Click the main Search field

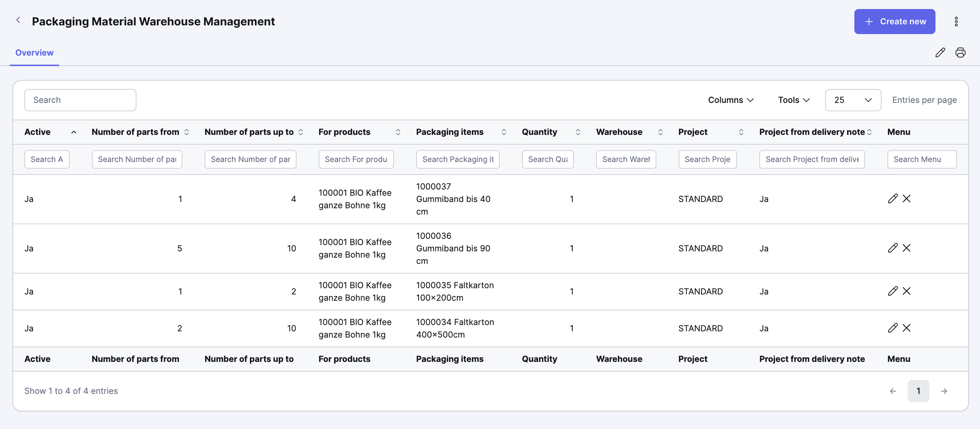click(80, 100)
